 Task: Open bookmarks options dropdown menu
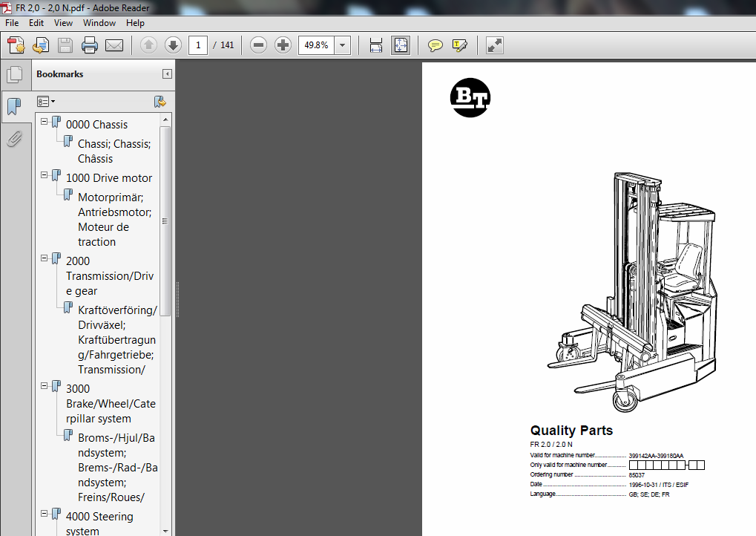pyautogui.click(x=46, y=102)
